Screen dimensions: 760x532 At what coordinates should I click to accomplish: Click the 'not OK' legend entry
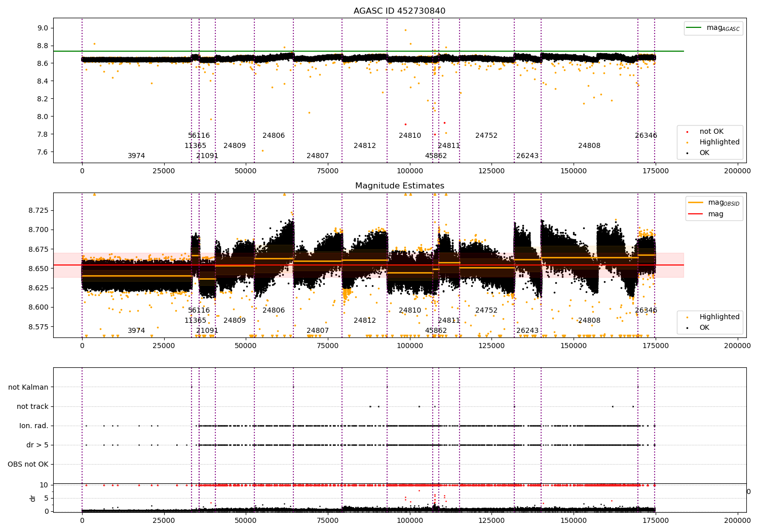pos(711,132)
